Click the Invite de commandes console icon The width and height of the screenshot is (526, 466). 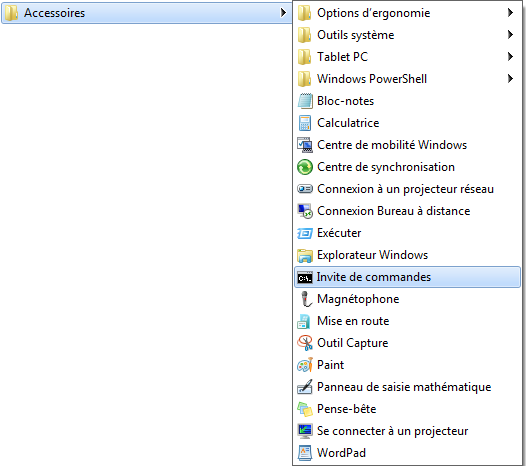(305, 277)
